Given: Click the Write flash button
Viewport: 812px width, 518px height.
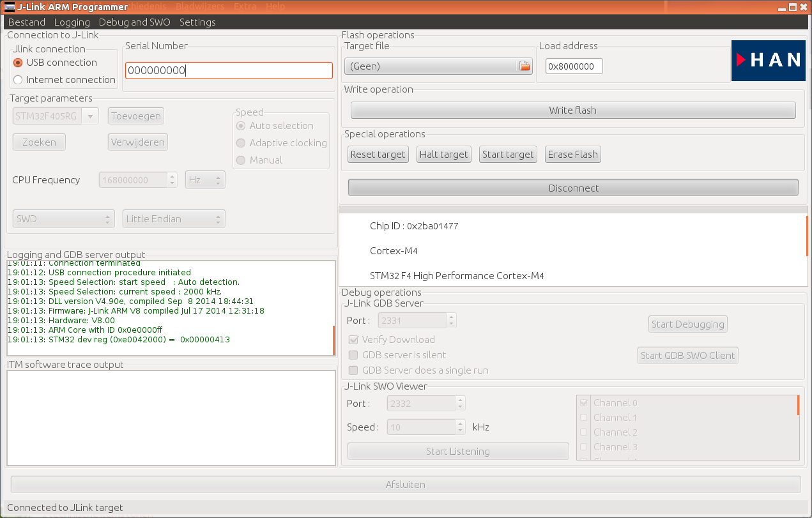Looking at the screenshot, I should [573, 110].
